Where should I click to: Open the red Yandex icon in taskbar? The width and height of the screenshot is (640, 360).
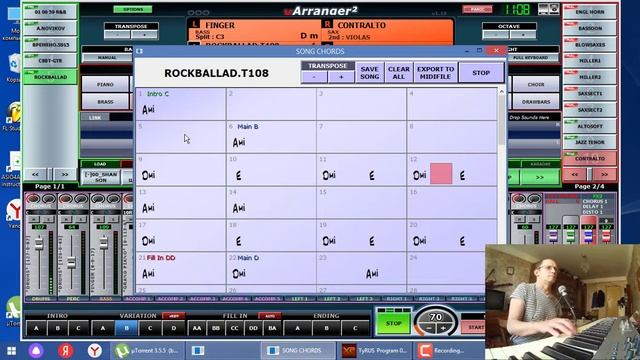pos(65,351)
